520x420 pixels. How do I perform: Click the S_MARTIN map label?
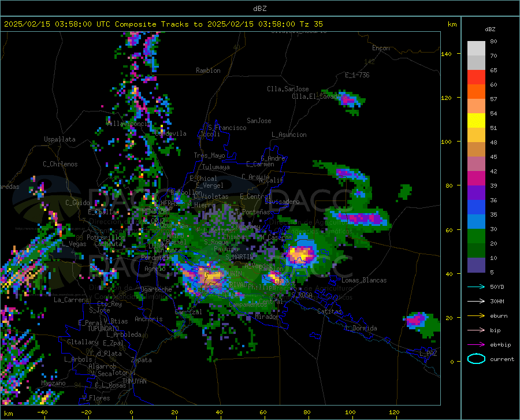[239, 257]
